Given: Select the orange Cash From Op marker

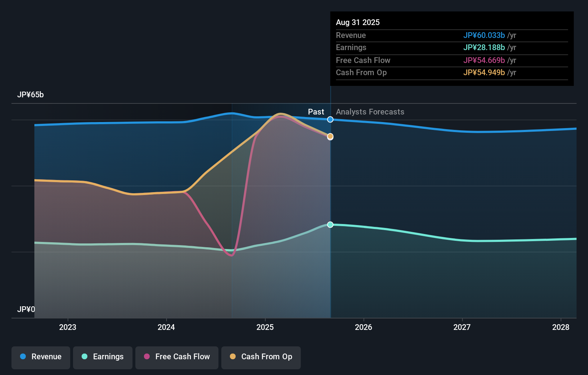Looking at the screenshot, I should click(x=330, y=136).
